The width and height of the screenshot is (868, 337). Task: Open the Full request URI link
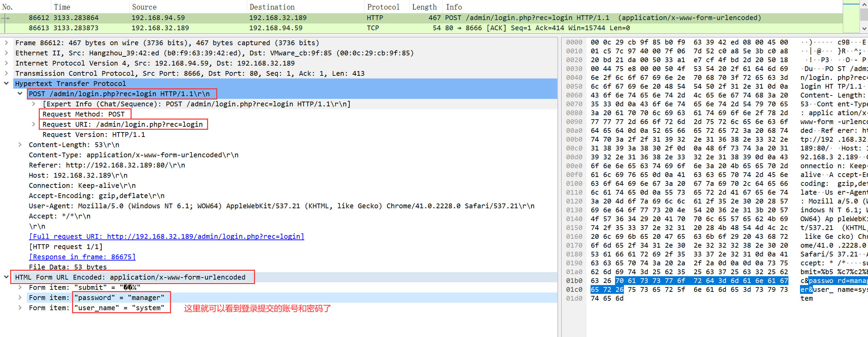pyautogui.click(x=166, y=236)
